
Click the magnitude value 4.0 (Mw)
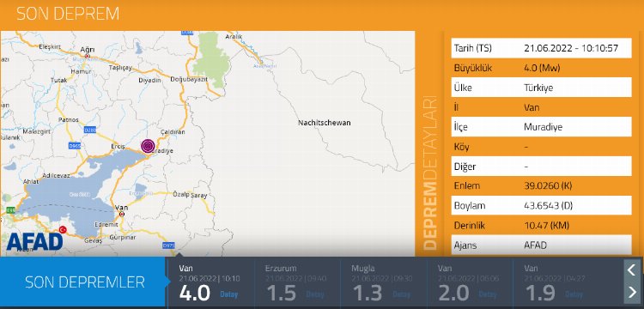pos(542,68)
